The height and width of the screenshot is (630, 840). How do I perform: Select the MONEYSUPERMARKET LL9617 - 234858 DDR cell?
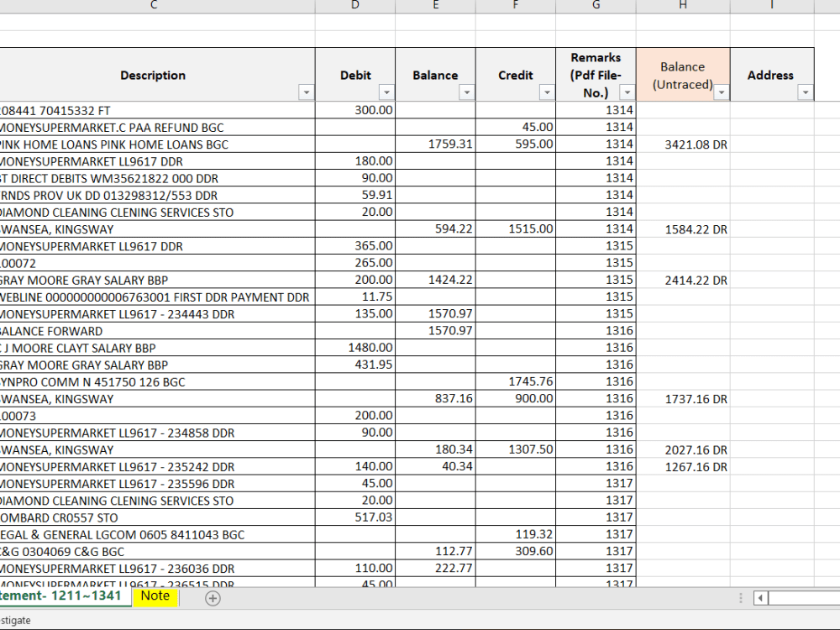point(157,433)
